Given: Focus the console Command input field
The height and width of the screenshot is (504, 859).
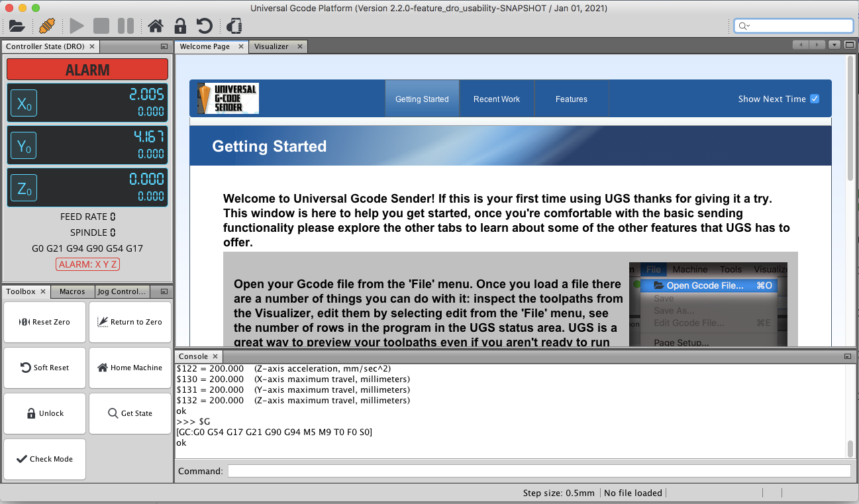Looking at the screenshot, I should (x=539, y=471).
